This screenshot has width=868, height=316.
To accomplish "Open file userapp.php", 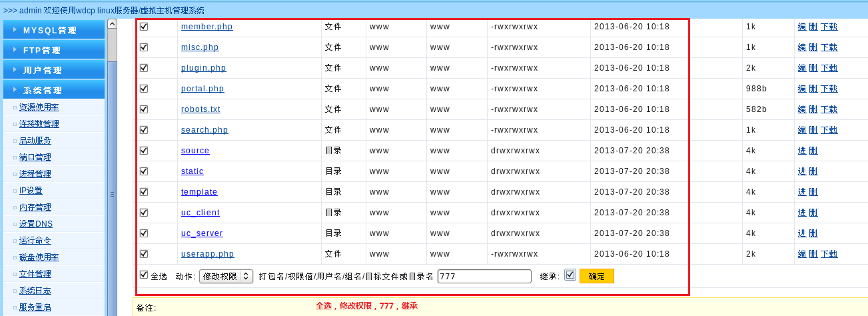I will pyautogui.click(x=208, y=254).
